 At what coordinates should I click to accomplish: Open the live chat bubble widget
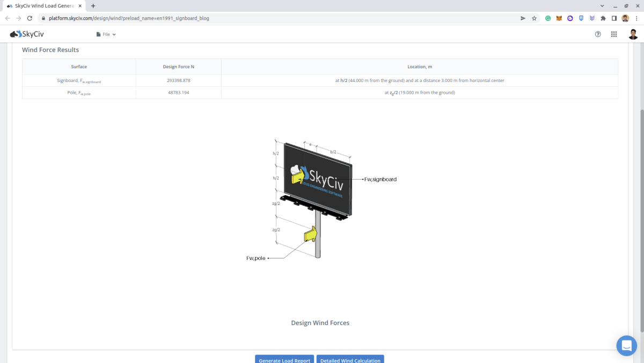point(626,346)
